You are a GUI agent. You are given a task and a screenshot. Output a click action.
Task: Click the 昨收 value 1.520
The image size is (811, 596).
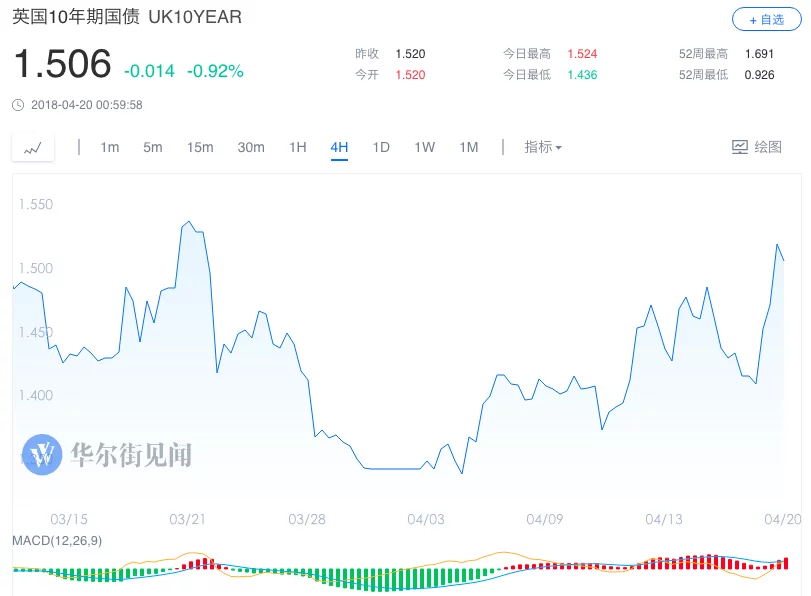click(410, 54)
